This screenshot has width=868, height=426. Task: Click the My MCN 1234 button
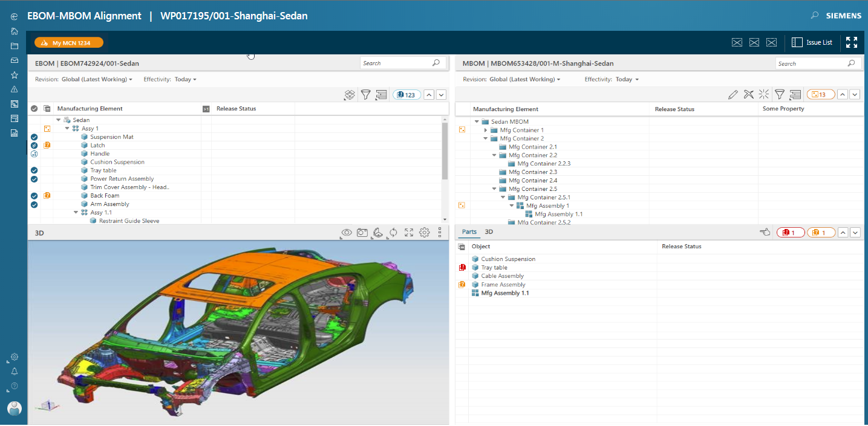coord(68,42)
